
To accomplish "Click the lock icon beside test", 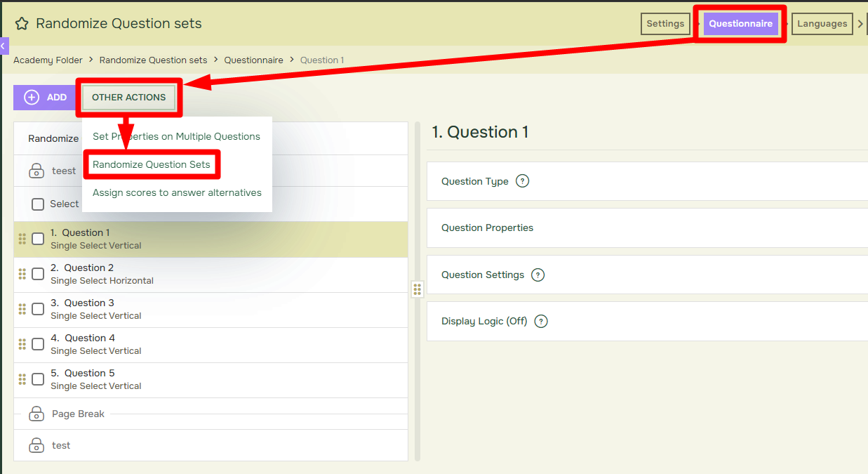I will pyautogui.click(x=36, y=445).
